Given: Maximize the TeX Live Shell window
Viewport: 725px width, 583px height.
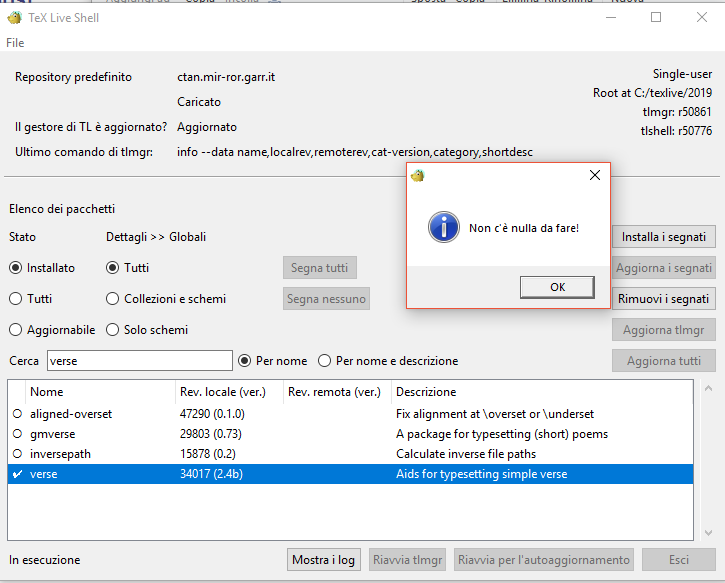Looking at the screenshot, I should tap(656, 18).
